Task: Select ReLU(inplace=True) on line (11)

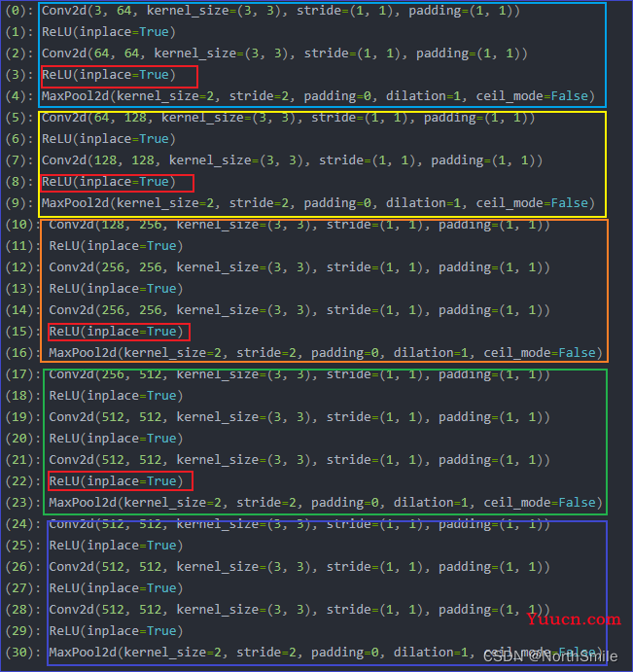Action: tap(116, 246)
